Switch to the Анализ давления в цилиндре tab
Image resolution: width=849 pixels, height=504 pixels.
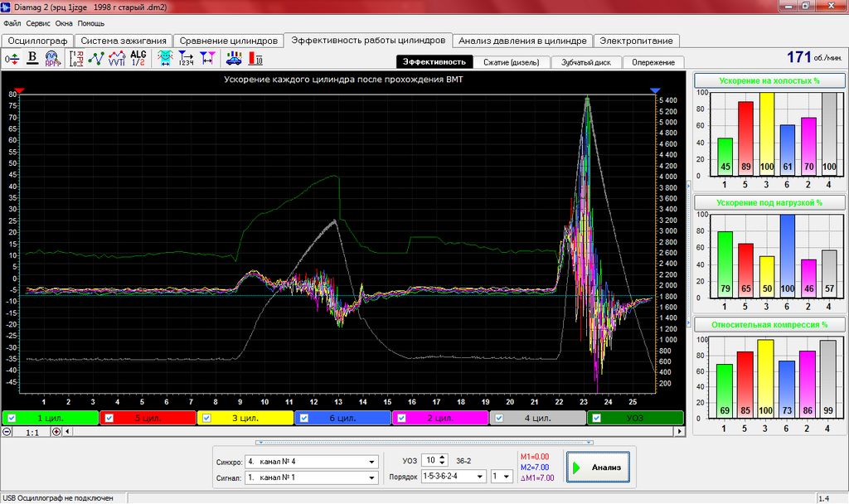(522, 41)
